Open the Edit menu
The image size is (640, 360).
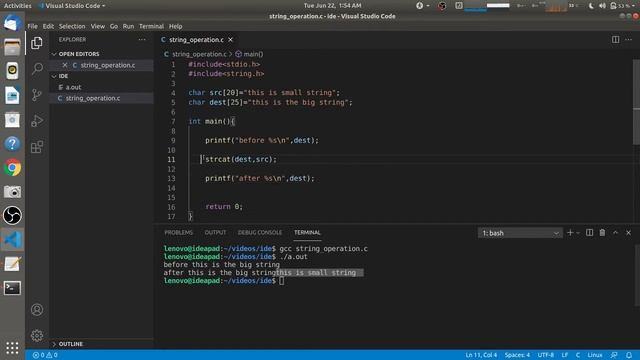point(48,26)
